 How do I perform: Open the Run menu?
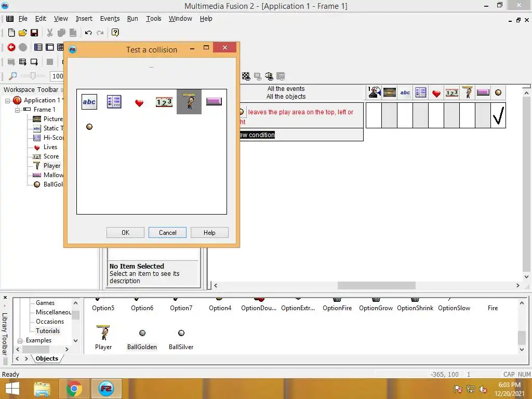click(x=132, y=19)
